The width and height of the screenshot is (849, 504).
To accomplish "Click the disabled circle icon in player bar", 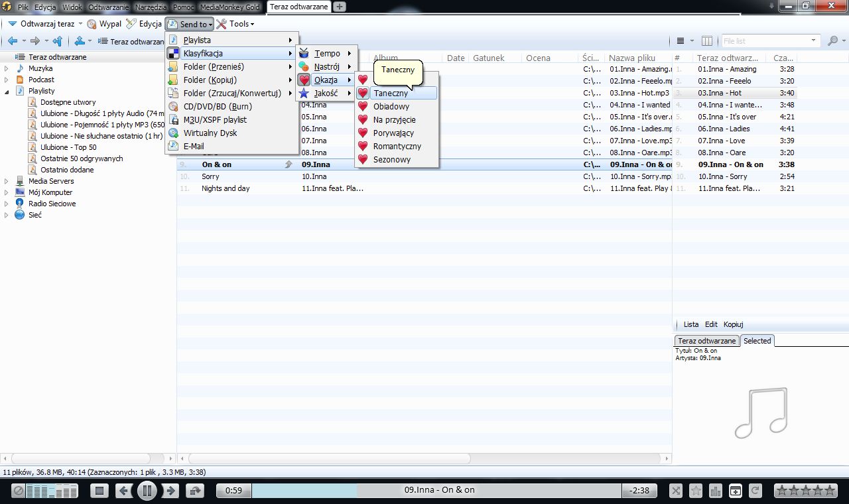I will pyautogui.click(x=19, y=491).
